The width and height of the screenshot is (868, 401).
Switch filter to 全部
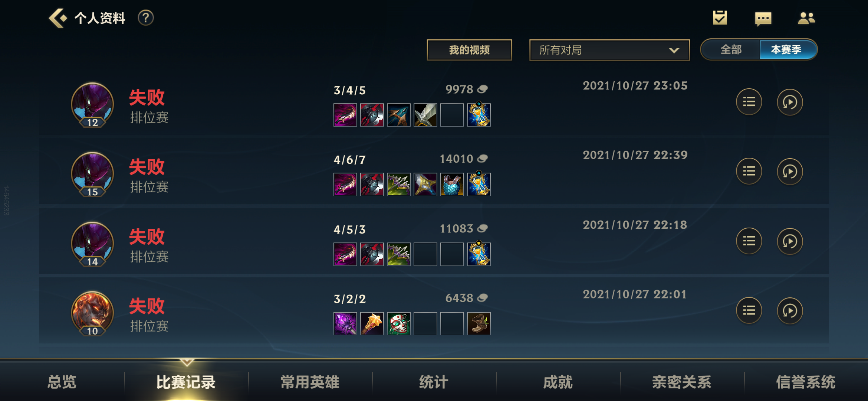(731, 49)
